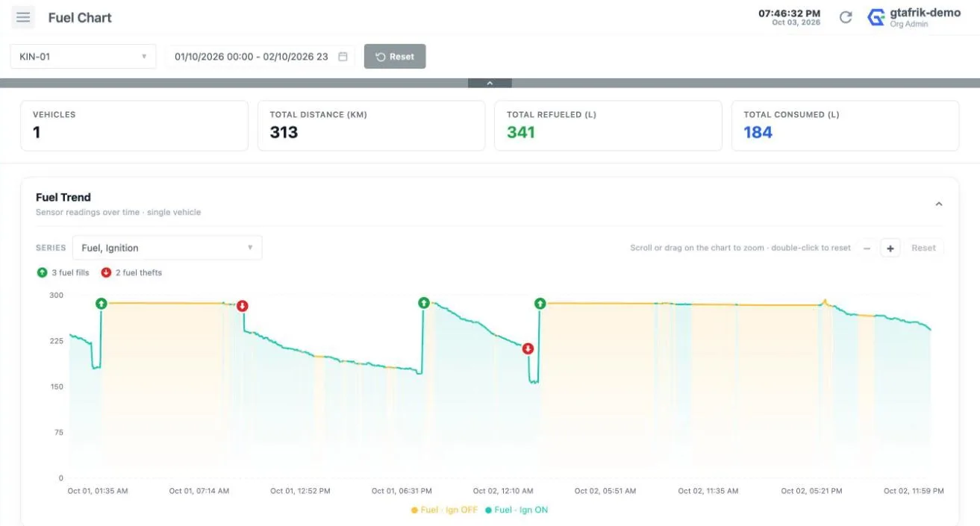Click the Vehicles card showing 1

(134, 126)
